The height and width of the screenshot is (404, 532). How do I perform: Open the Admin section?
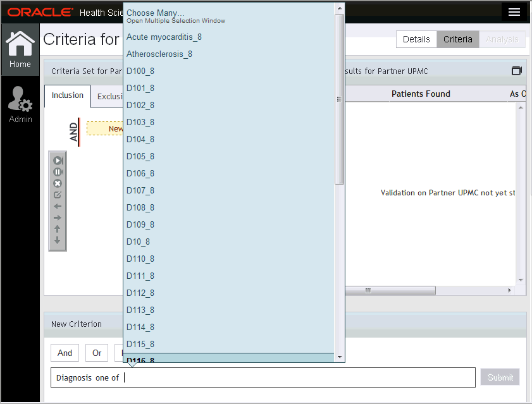coord(20,104)
